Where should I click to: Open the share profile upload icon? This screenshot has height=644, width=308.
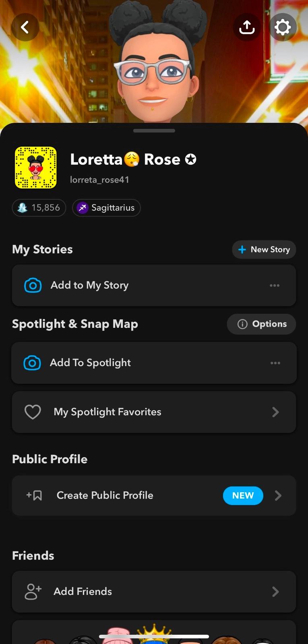(x=247, y=27)
